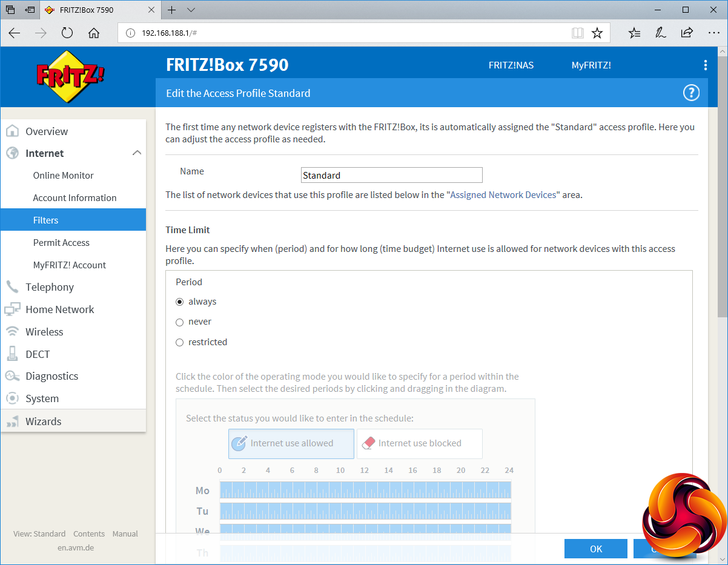This screenshot has width=728, height=565.
Task: Open the Online Monitor page
Action: pos(64,176)
